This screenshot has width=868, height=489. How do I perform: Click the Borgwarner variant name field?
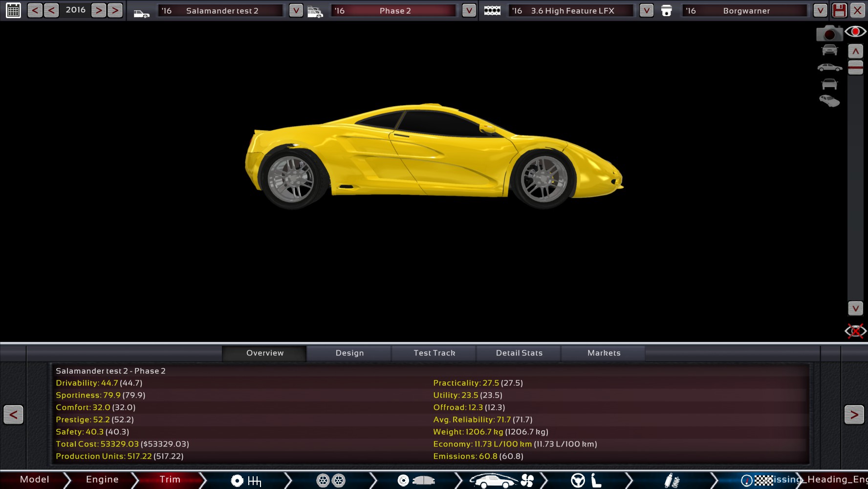tap(745, 11)
